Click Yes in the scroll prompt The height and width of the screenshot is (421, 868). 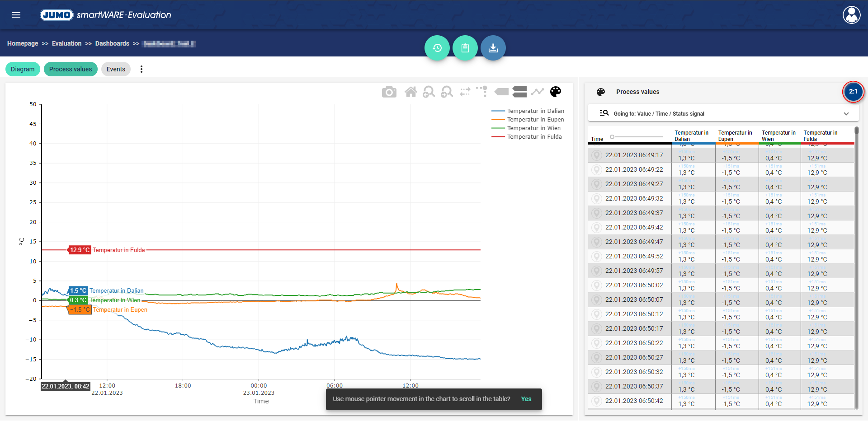[x=526, y=399]
